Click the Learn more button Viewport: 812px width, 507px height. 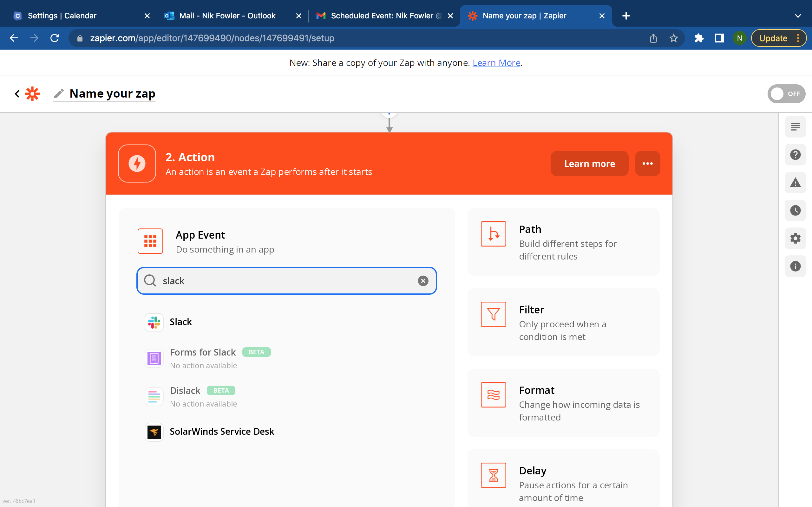(589, 163)
